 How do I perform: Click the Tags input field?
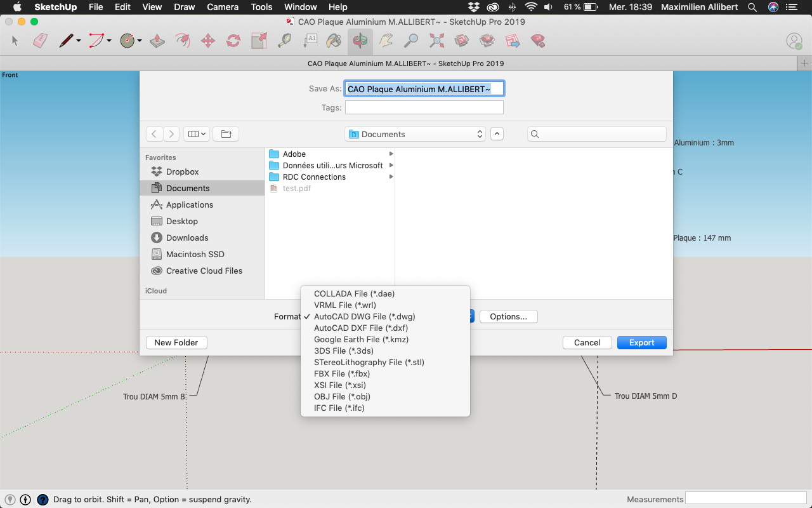click(424, 107)
